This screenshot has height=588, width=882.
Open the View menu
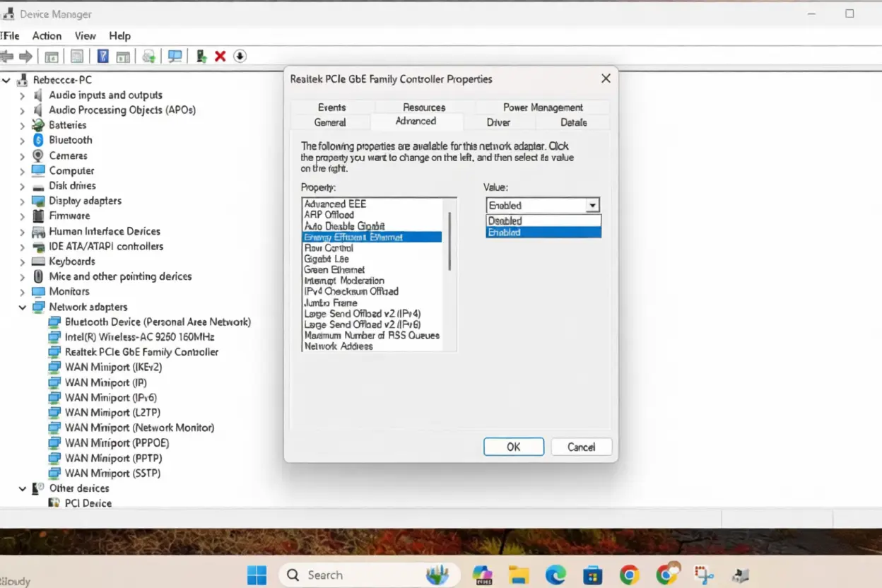[x=85, y=35]
